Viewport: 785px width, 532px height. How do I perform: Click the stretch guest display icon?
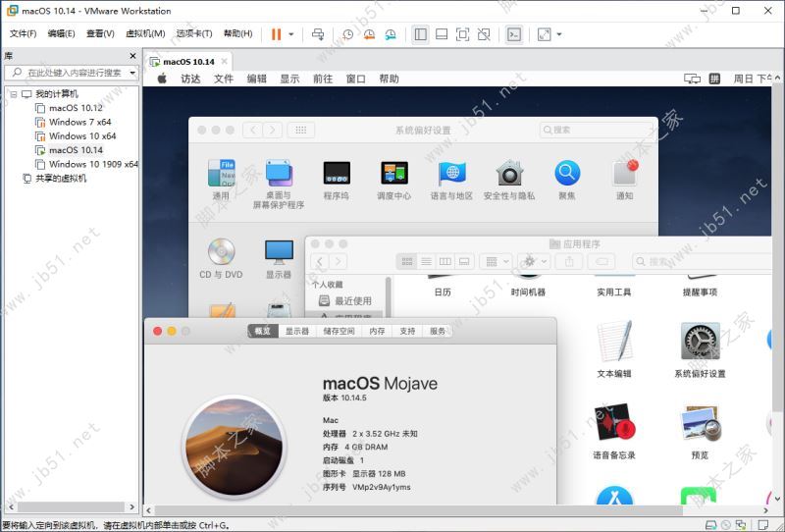pyautogui.click(x=544, y=34)
